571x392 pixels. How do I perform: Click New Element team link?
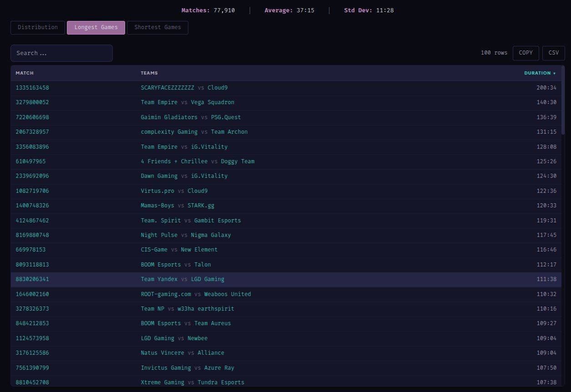pyautogui.click(x=199, y=250)
